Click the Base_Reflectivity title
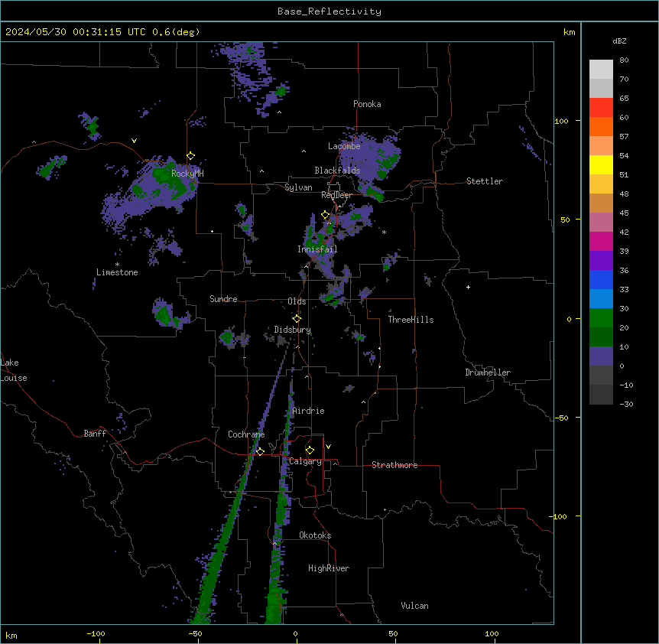 (x=329, y=11)
